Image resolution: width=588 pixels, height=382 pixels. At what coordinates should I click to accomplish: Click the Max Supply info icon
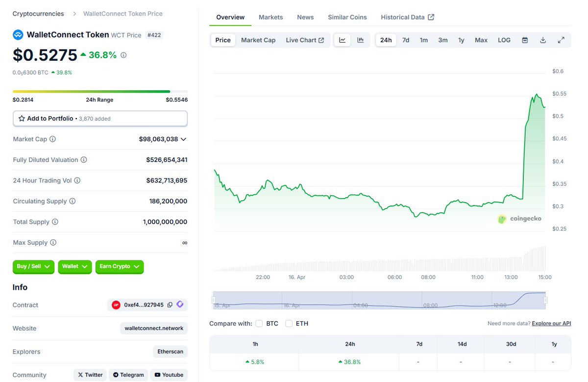[53, 243]
